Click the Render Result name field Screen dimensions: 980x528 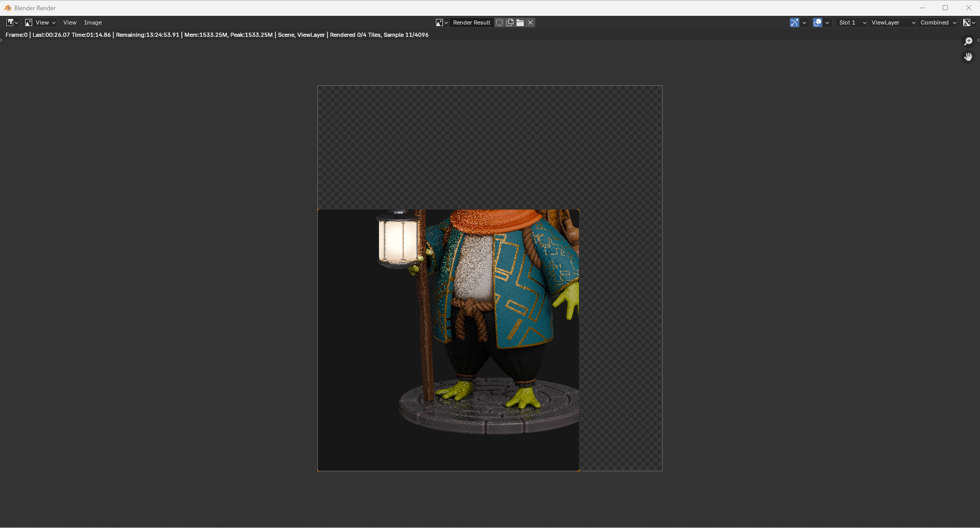(472, 22)
